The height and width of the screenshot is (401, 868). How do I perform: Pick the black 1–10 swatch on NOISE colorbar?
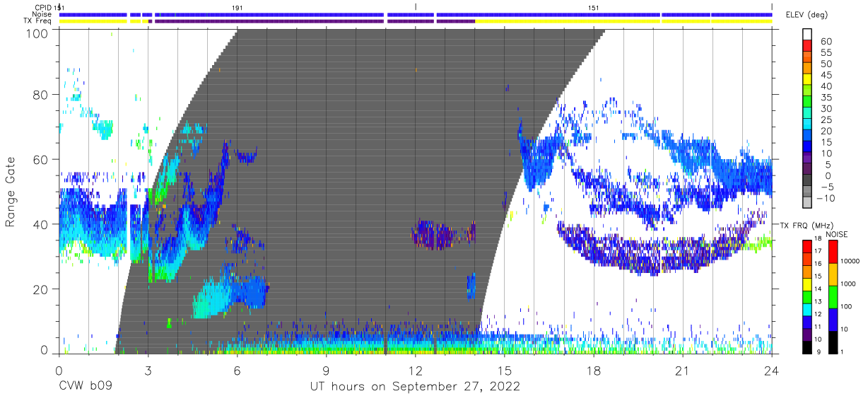[833, 342]
